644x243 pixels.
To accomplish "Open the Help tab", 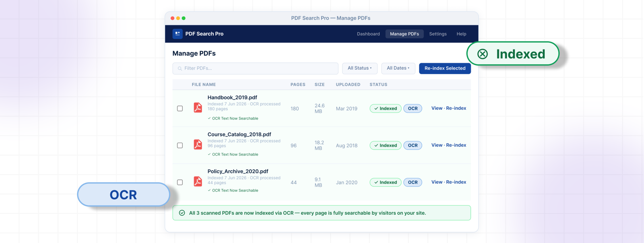I will point(461,34).
